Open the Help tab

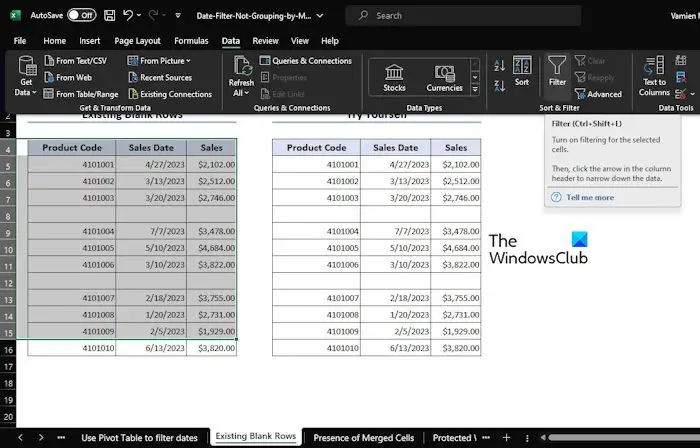pyautogui.click(x=329, y=41)
